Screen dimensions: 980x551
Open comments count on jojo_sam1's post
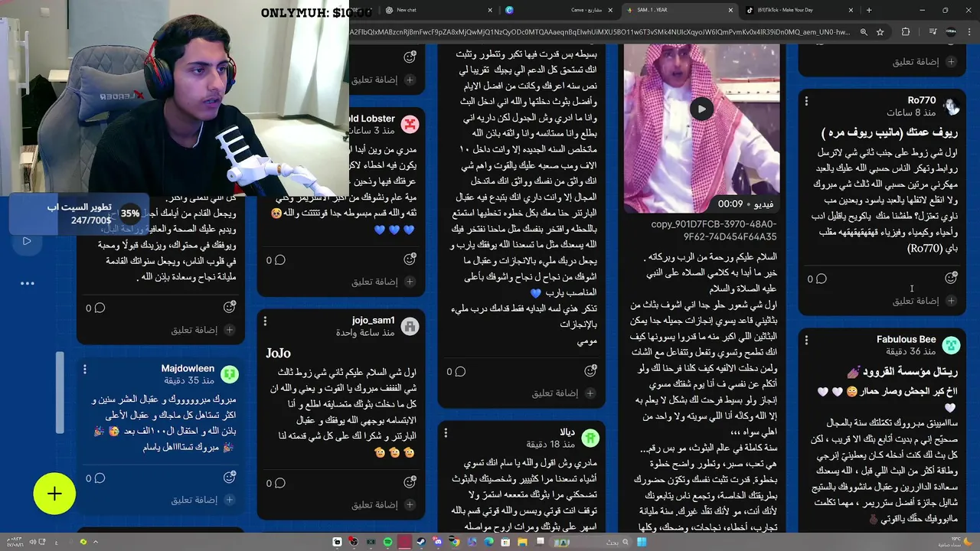click(275, 484)
